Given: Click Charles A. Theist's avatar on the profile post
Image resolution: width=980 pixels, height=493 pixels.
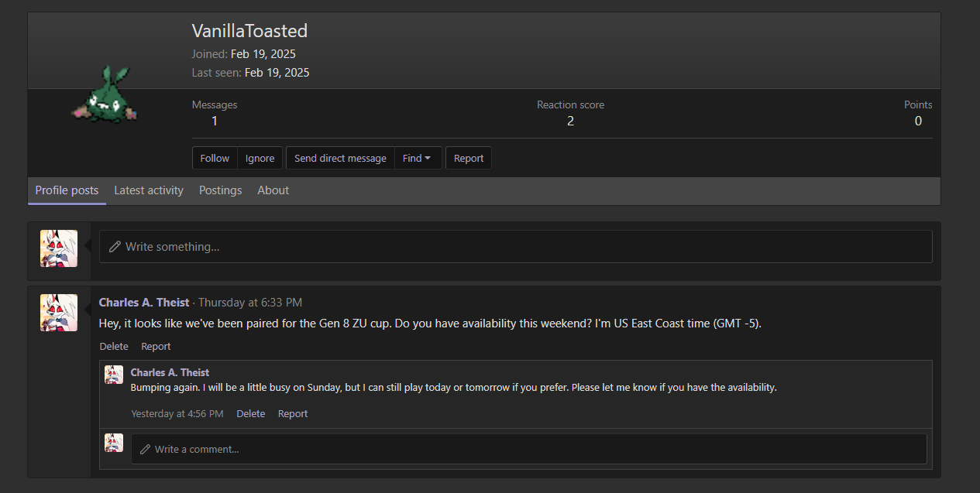Looking at the screenshot, I should (59, 313).
